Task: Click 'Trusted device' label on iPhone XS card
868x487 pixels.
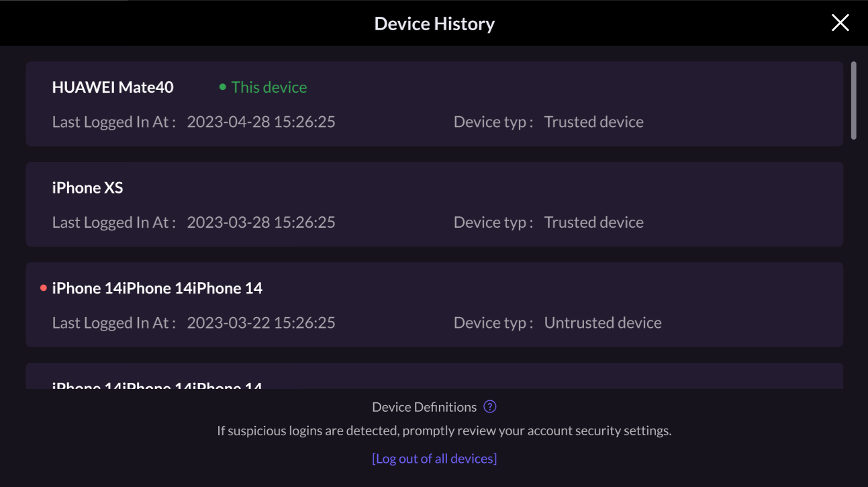Action: coord(593,222)
